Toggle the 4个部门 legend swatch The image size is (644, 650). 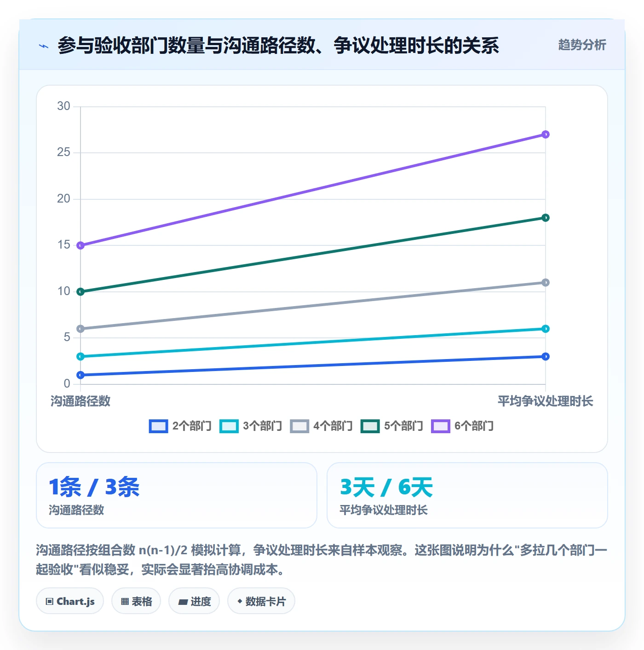pos(299,426)
